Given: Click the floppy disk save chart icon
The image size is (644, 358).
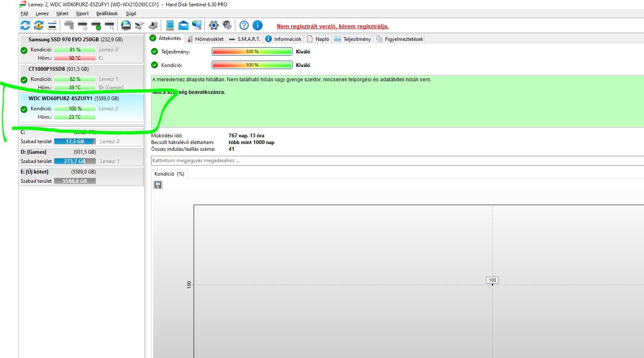Looking at the screenshot, I should point(158,185).
